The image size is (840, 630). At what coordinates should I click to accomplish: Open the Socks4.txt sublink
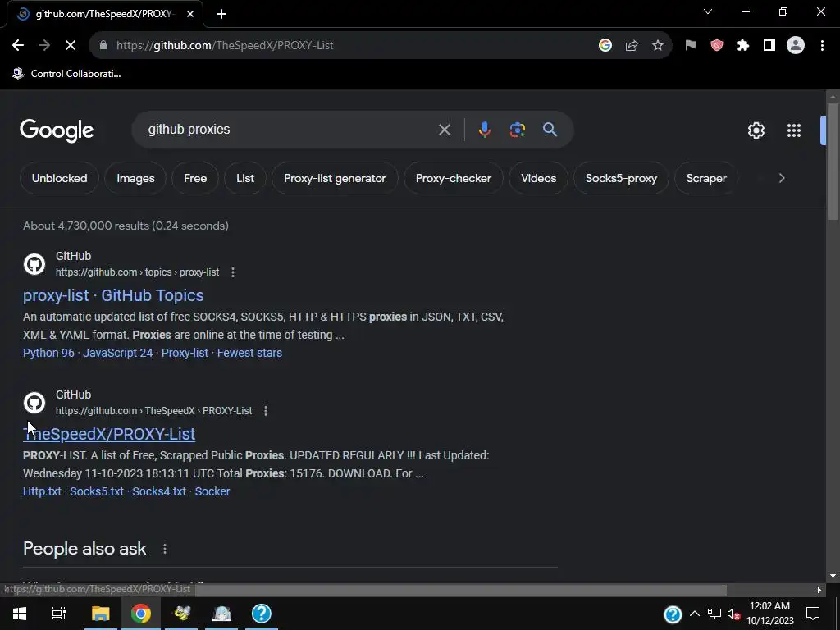click(x=159, y=492)
